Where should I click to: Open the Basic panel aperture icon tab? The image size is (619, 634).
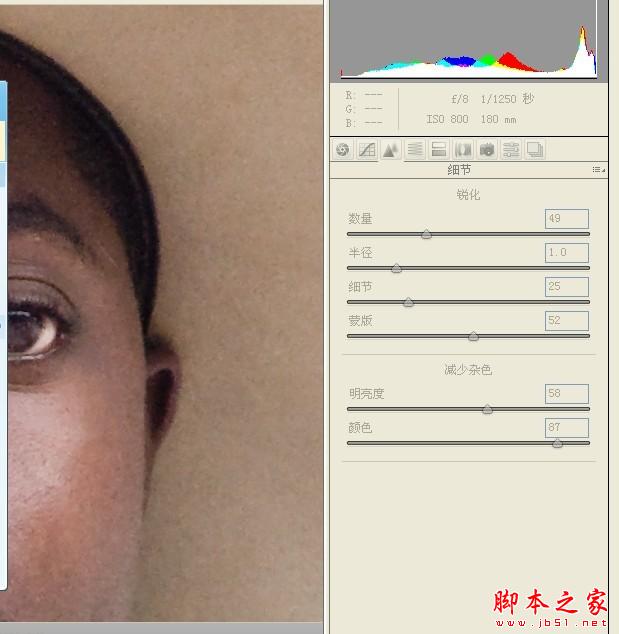tap(343, 150)
